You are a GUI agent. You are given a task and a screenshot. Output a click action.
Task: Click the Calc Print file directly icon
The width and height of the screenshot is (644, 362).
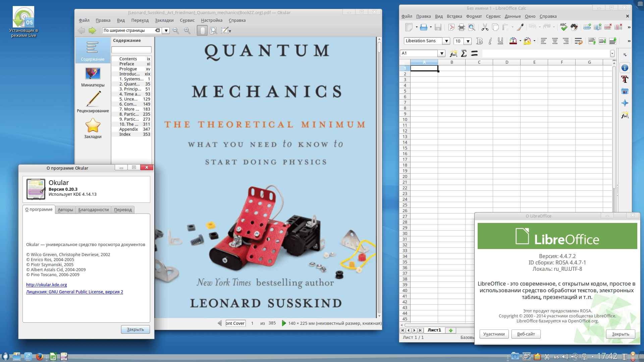click(462, 27)
